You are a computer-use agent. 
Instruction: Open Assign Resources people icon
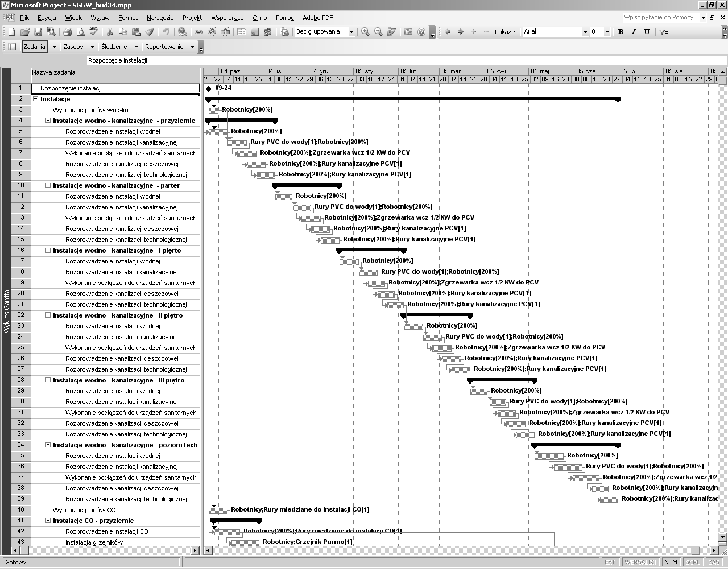pyautogui.click(x=267, y=32)
